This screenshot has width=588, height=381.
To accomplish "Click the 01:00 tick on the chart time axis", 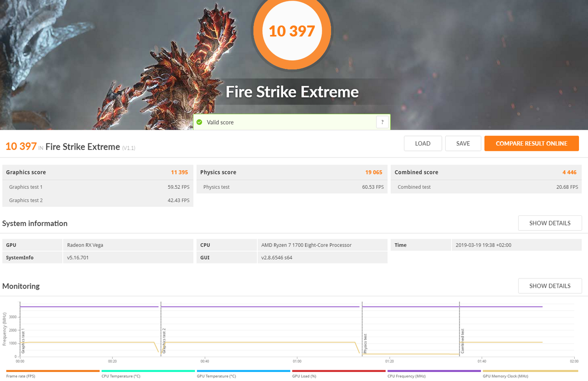I will click(x=297, y=361).
